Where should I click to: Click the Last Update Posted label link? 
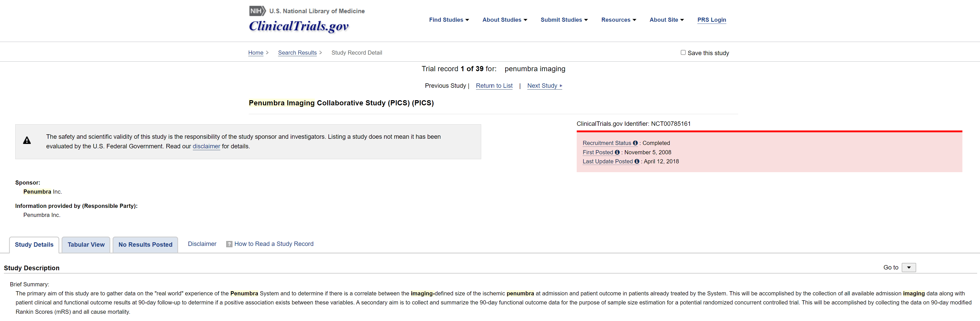click(608, 161)
